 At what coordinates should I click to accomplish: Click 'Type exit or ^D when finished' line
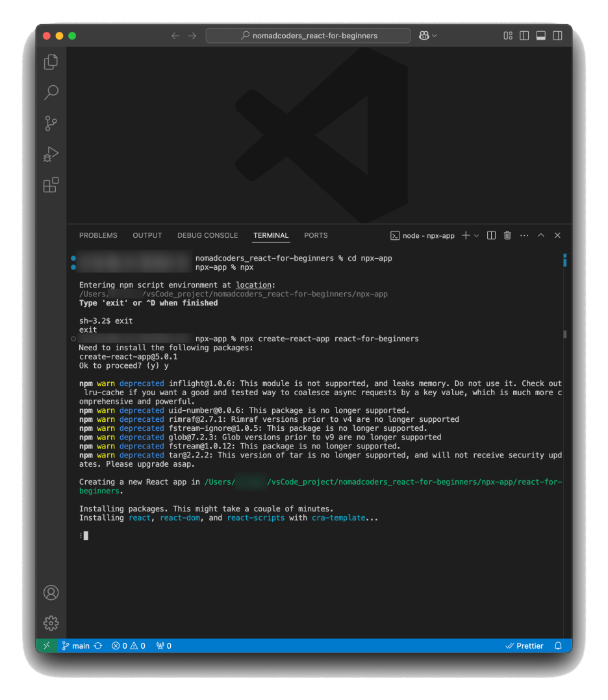click(x=149, y=303)
